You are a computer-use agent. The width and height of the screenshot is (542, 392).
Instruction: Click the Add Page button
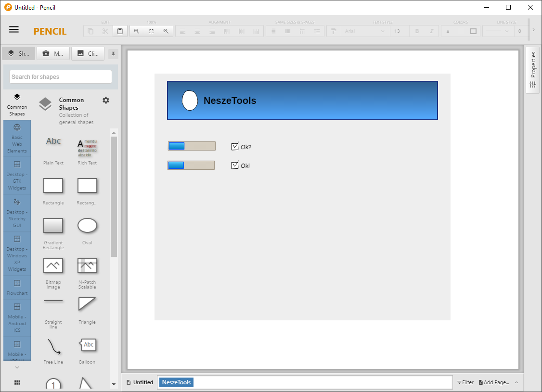[493, 382]
